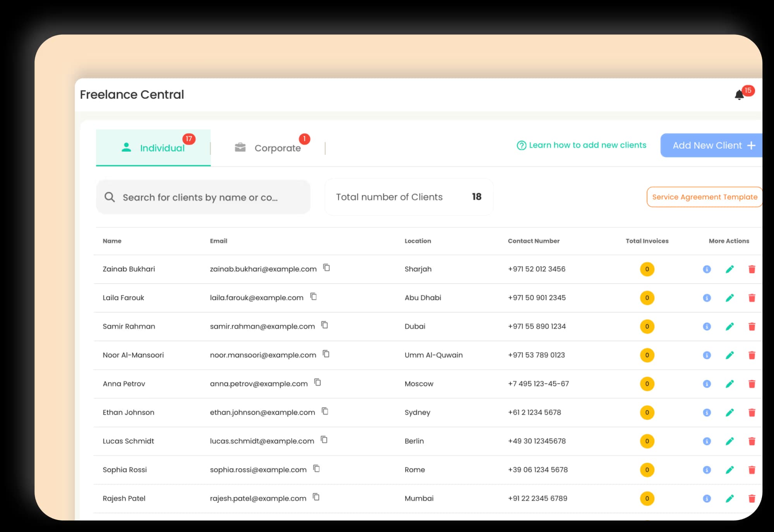This screenshot has width=774, height=532.
Task: Open the notification bell with 15 alerts
Action: pos(739,94)
